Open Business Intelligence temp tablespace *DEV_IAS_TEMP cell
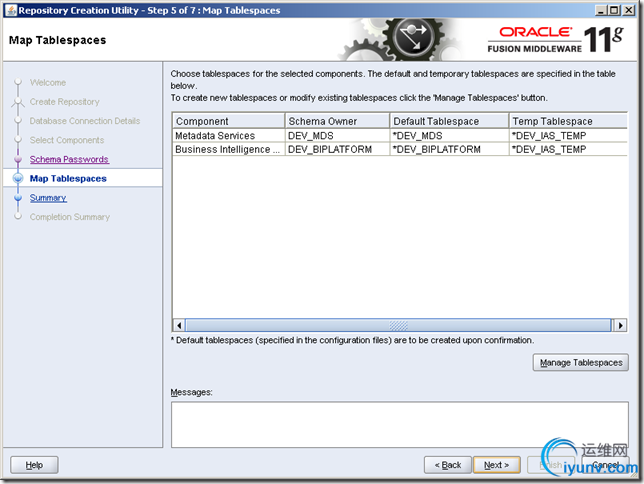Image resolution: width=644 pixels, height=484 pixels. tap(568, 149)
